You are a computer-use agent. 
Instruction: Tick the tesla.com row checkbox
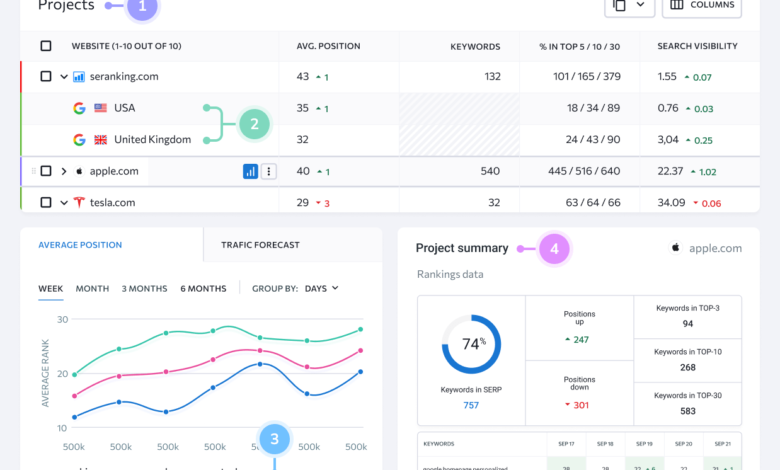click(x=46, y=202)
